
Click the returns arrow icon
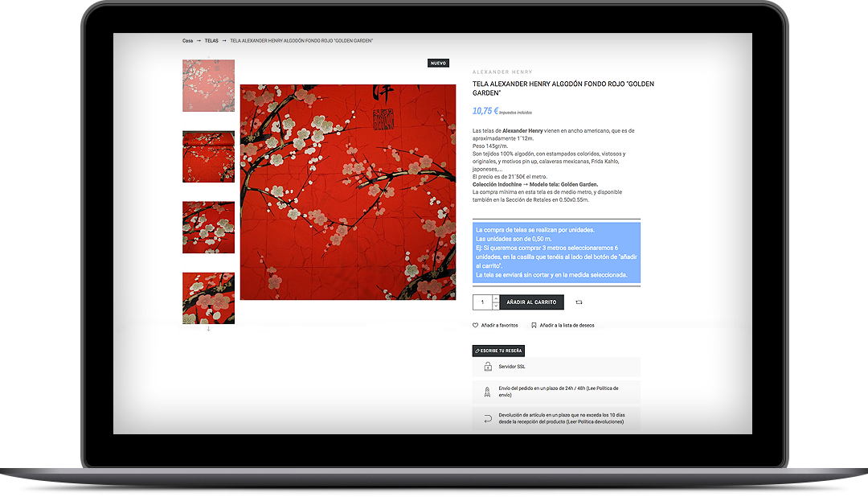(x=488, y=419)
